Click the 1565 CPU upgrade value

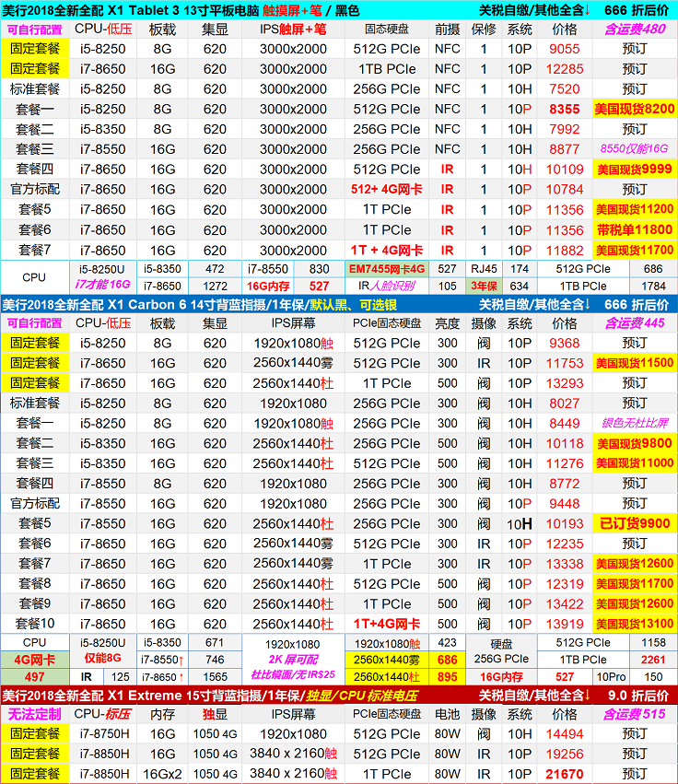215,677
